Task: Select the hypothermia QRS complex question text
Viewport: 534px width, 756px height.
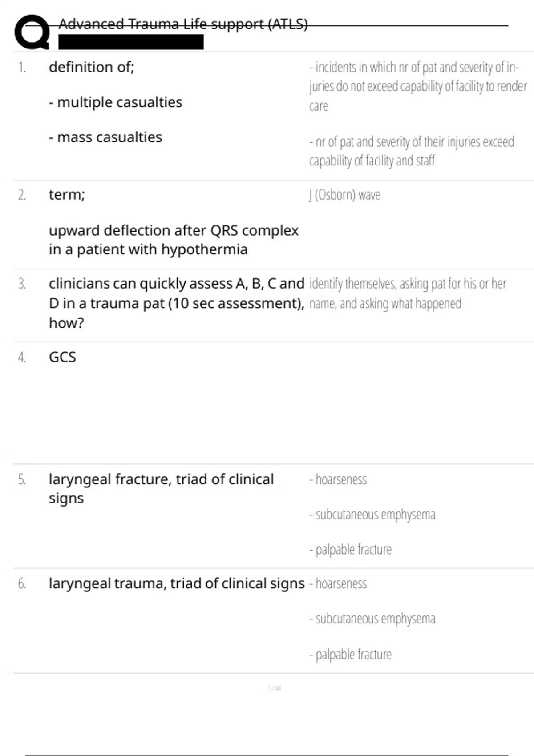Action: click(x=174, y=240)
